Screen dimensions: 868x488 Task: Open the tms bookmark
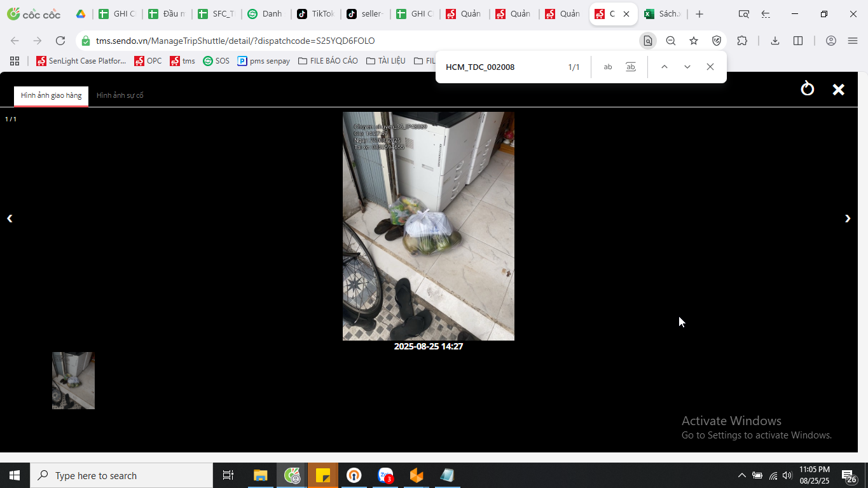tap(183, 61)
